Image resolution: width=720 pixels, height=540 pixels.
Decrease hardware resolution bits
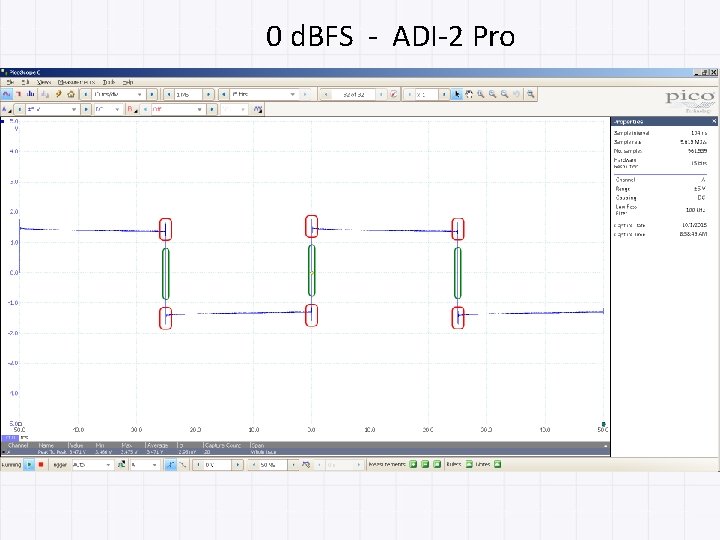[224, 94]
